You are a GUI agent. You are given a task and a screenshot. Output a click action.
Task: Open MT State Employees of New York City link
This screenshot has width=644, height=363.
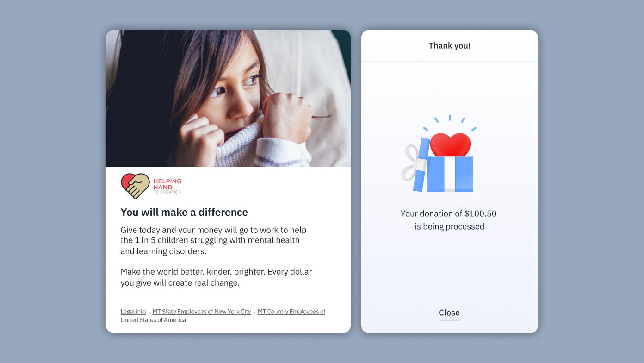click(202, 312)
